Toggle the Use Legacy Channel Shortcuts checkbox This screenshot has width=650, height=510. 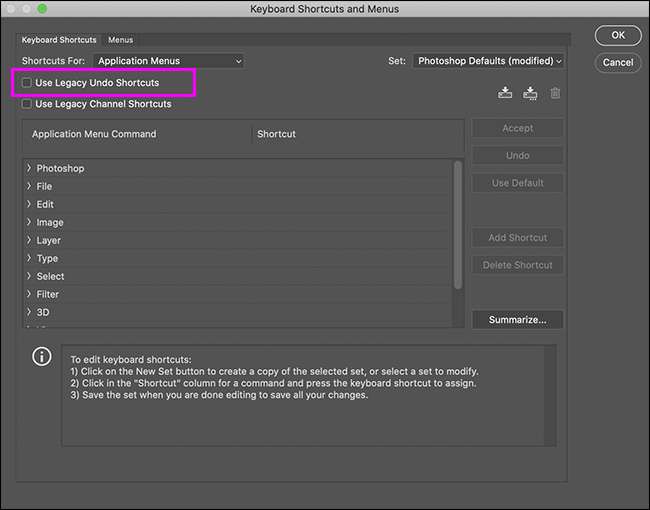27,104
